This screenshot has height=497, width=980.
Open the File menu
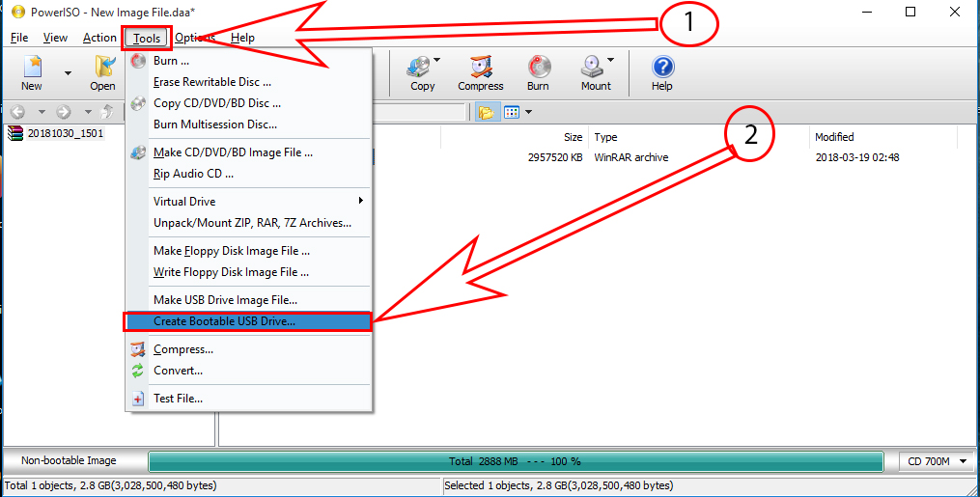[19, 38]
